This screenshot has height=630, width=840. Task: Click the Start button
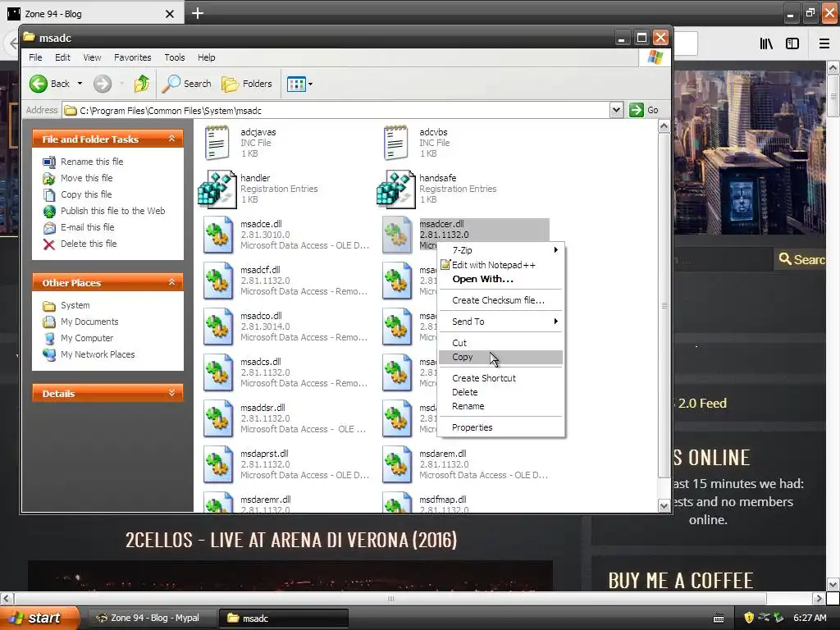[x=39, y=618]
